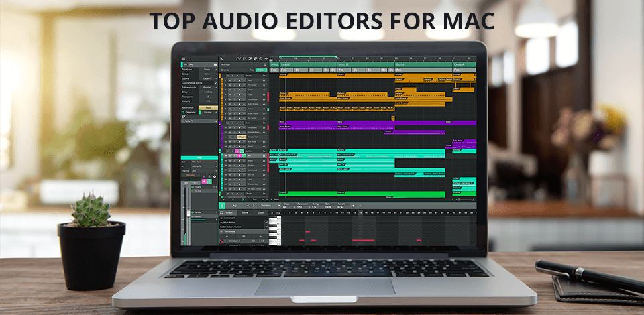Select the Build section in Arranger track
This screenshot has width=644, height=315.
coord(423,64)
